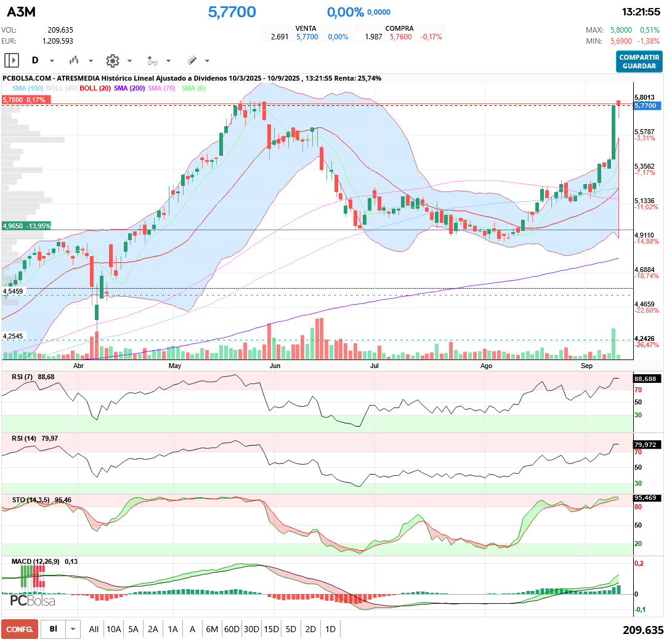Select the D period label

tap(35, 60)
